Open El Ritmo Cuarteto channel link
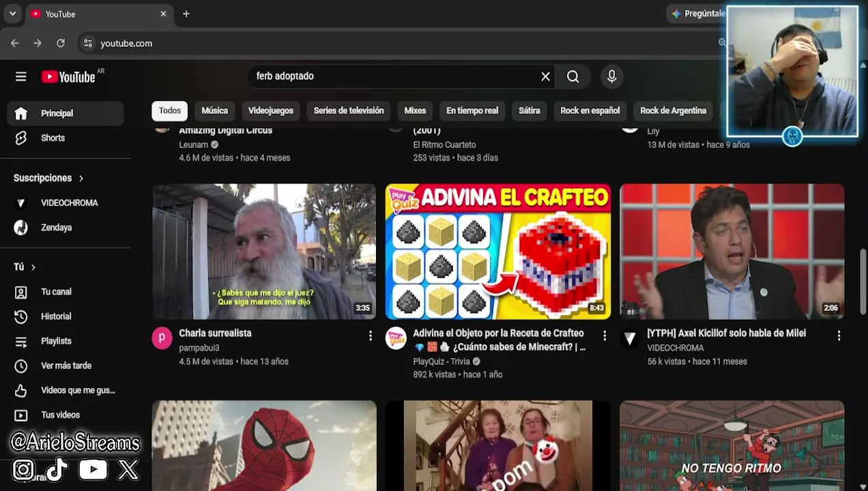This screenshot has width=868, height=491. [444, 145]
